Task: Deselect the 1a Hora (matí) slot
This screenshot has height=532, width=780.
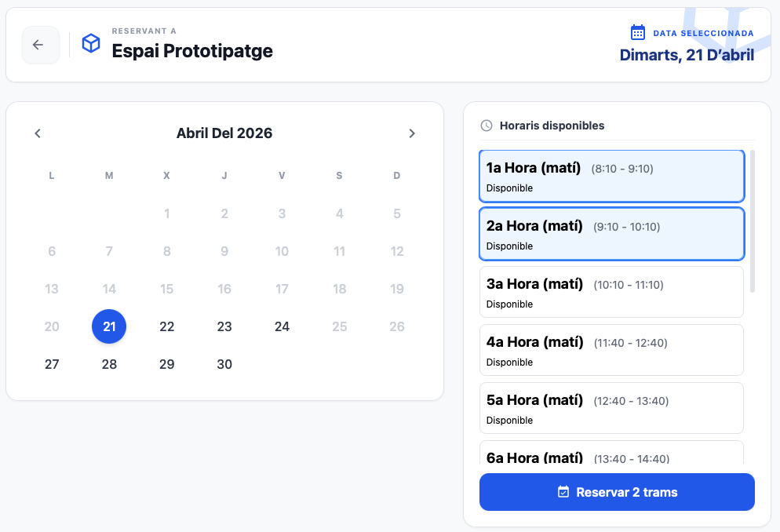Action: pyautogui.click(x=611, y=176)
